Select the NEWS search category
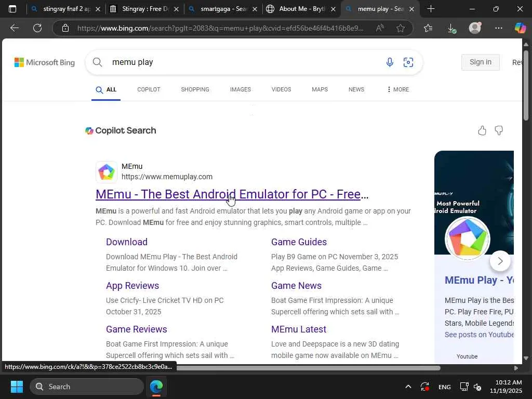This screenshot has width=532, height=399. point(356,89)
